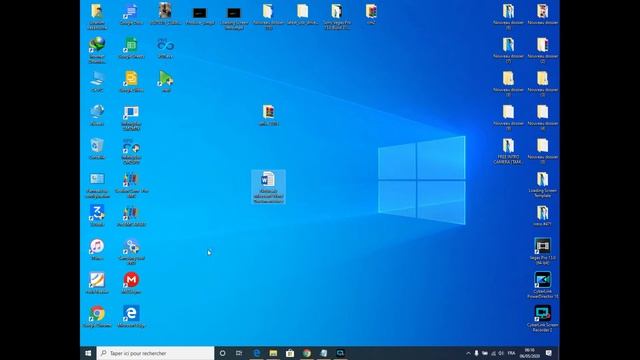The width and height of the screenshot is (640, 360).
Task: Select the Network desktop icon
Action: click(97, 115)
